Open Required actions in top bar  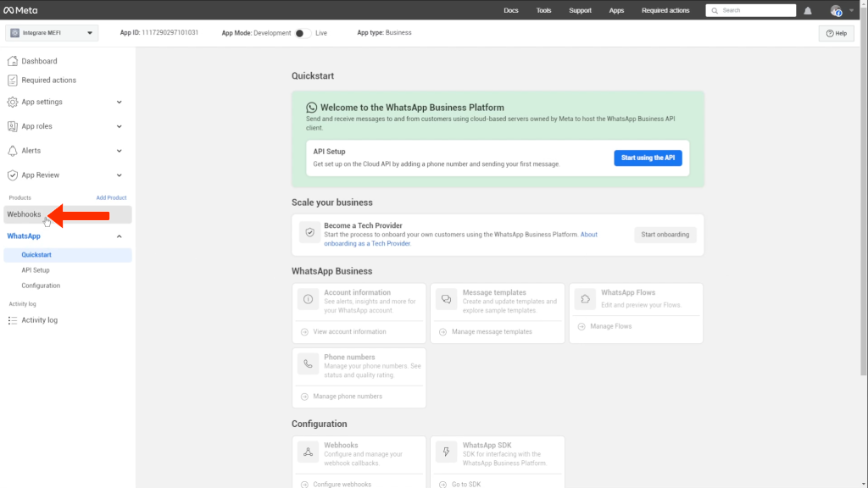tap(665, 10)
